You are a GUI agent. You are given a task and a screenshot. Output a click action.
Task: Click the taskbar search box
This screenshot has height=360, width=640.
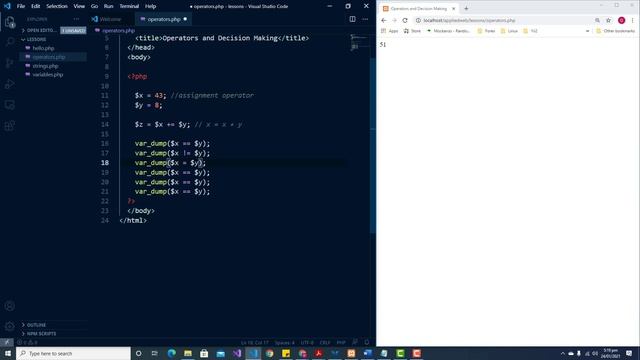pos(73,353)
